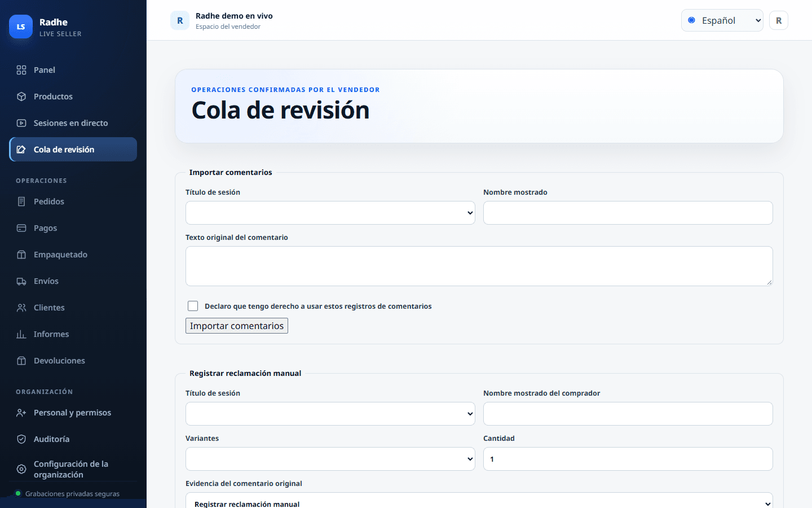Screen dimensions: 812x508
Task: Click the Envíos truck icon
Action: [21, 281]
